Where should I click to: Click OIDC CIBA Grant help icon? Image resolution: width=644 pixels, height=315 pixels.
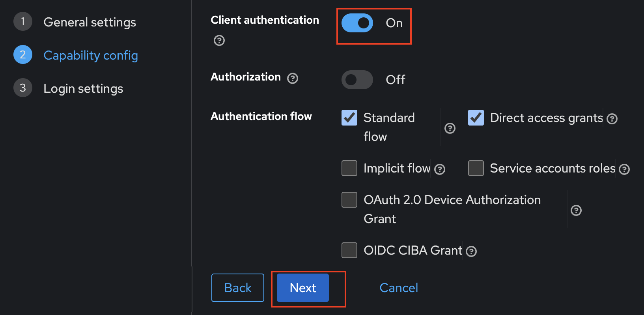[471, 251]
